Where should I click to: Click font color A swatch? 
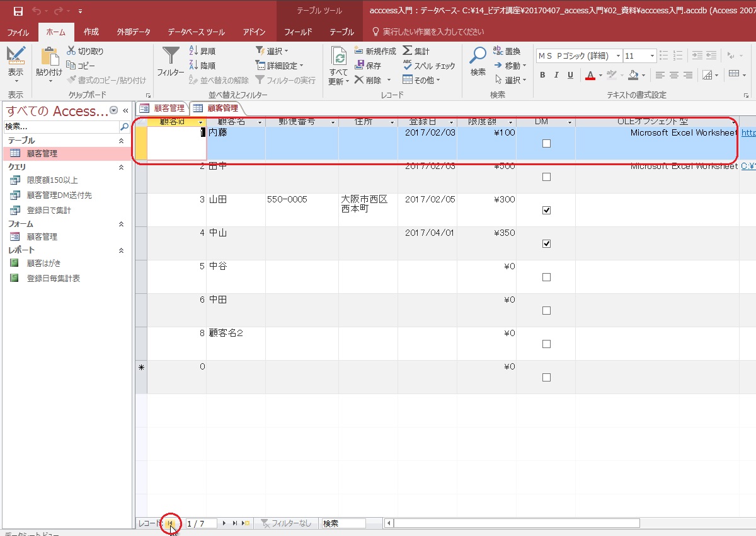coord(590,75)
